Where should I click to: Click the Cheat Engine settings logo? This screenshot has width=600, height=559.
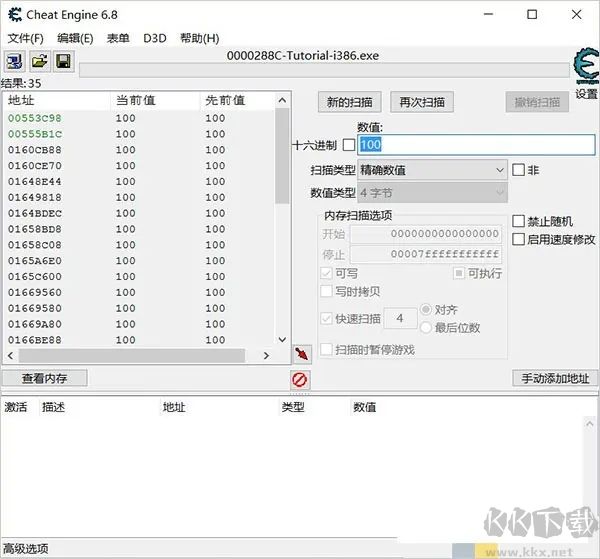click(584, 66)
